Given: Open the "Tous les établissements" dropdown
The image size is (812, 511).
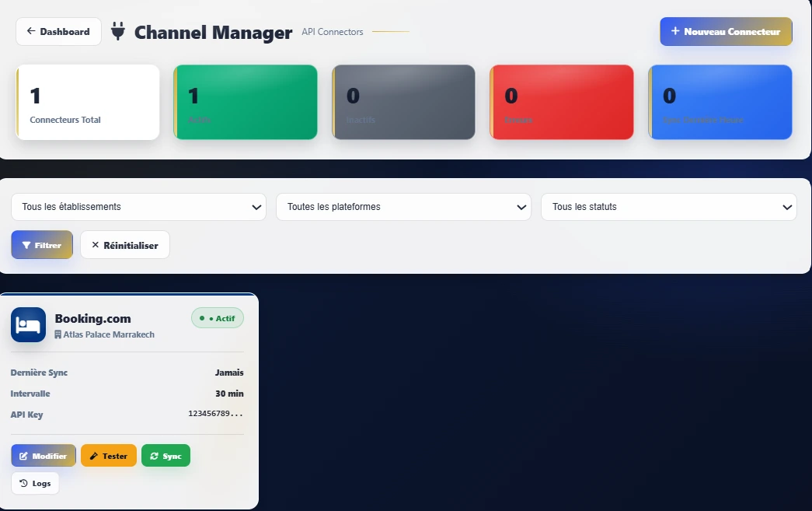Looking at the screenshot, I should coord(138,207).
